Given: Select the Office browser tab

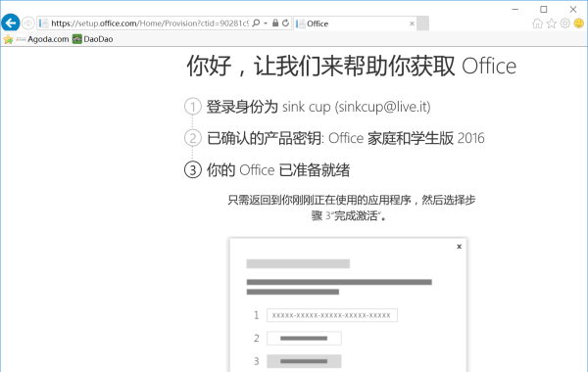Looking at the screenshot, I should coord(355,23).
